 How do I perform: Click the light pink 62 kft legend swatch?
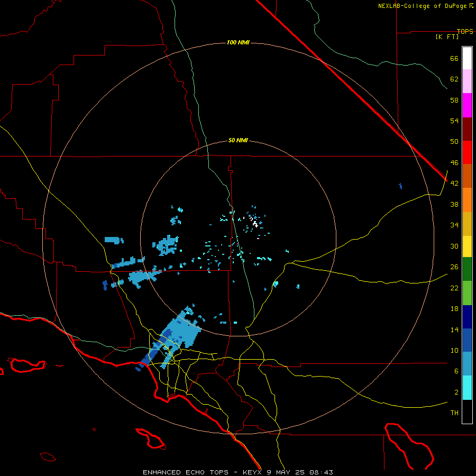pyautogui.click(x=467, y=81)
